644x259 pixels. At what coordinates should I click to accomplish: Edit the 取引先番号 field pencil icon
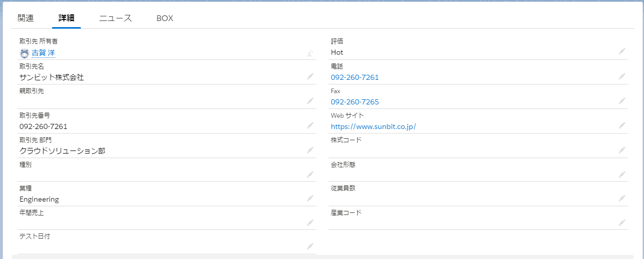click(x=310, y=125)
